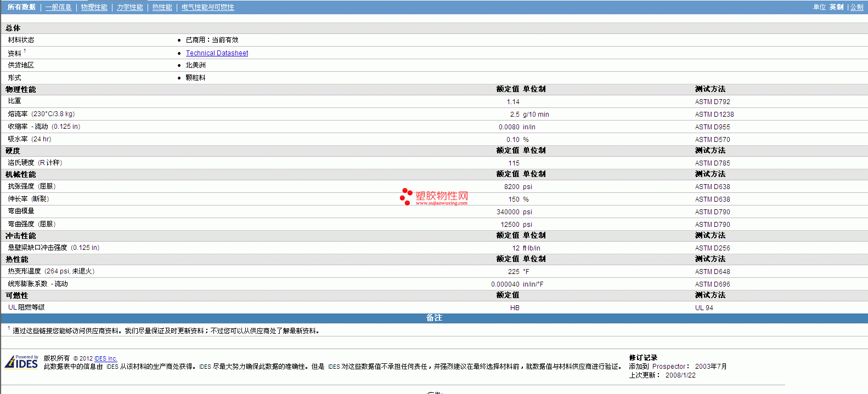Click ASTM D570 test method

point(712,140)
